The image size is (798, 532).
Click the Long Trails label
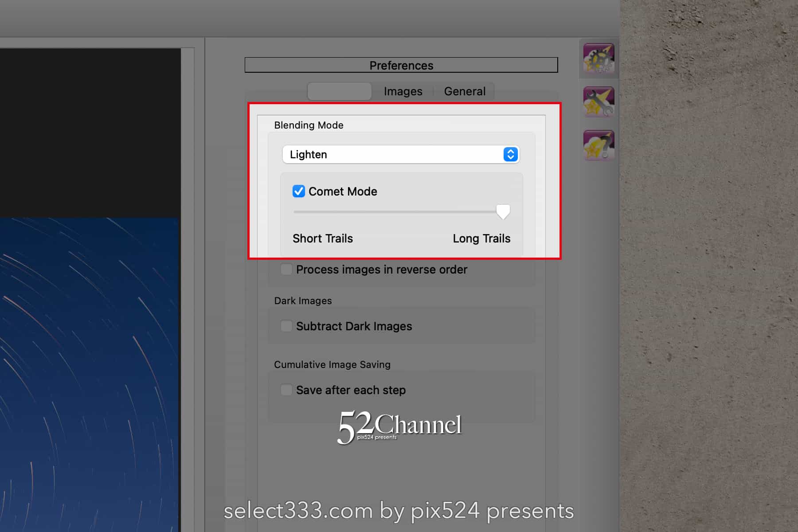pos(481,239)
